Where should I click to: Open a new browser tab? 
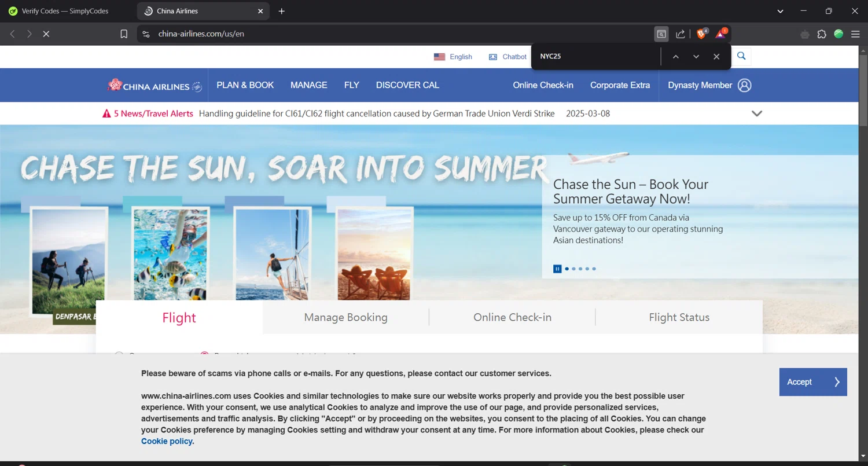click(282, 11)
